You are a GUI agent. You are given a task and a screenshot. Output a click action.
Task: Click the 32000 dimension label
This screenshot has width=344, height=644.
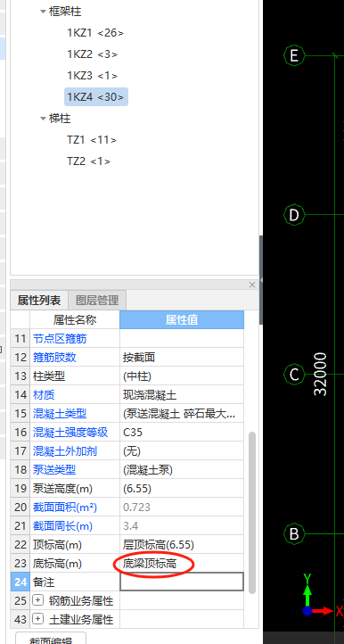pyautogui.click(x=320, y=374)
